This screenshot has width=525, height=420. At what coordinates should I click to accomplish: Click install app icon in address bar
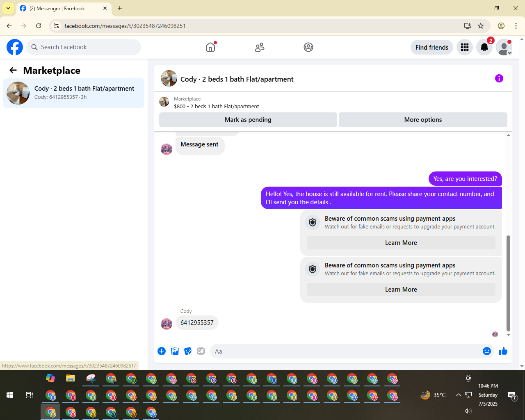coord(468,26)
